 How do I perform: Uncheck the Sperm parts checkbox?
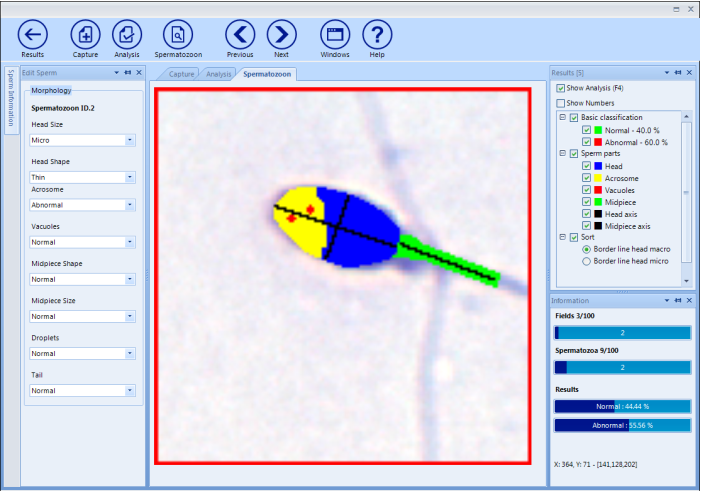tap(574, 154)
